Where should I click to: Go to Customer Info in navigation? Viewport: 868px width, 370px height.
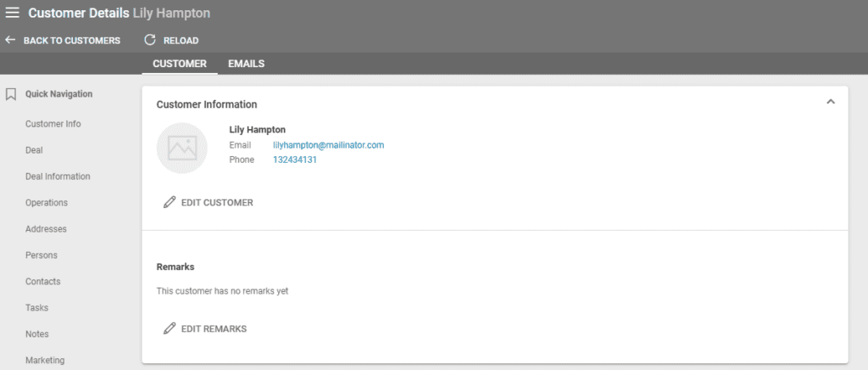53,124
